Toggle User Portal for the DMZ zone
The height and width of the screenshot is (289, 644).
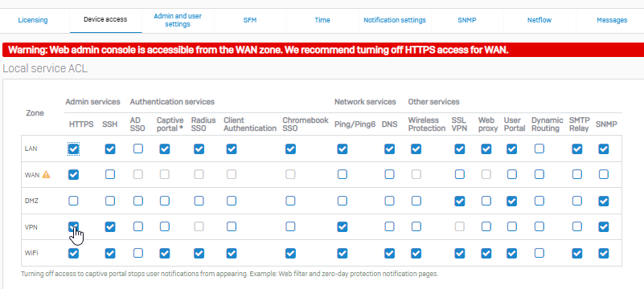[x=512, y=201]
